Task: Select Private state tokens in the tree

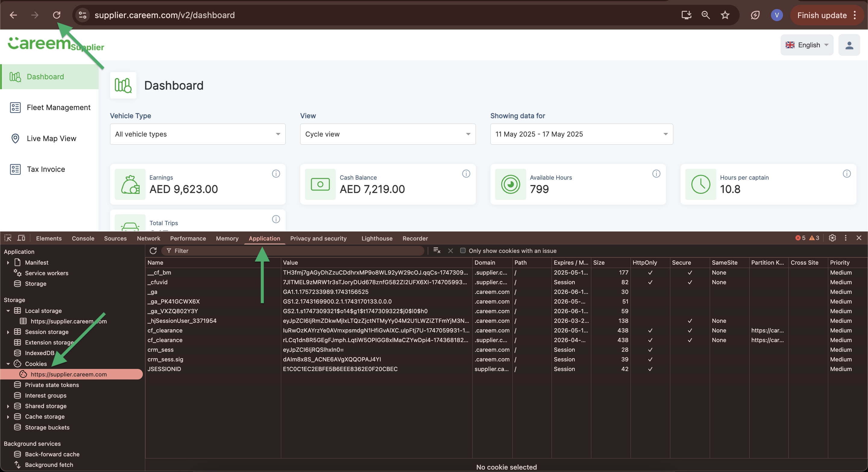Action: pos(52,385)
